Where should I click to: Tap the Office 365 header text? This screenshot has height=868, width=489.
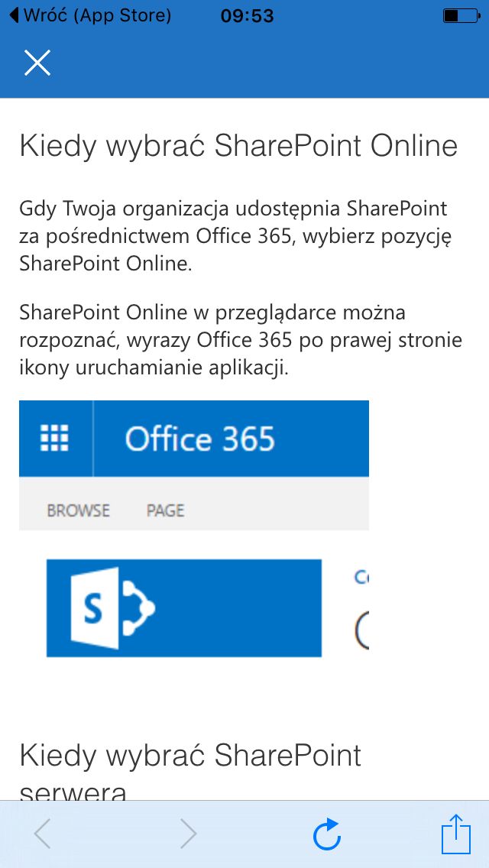(199, 439)
